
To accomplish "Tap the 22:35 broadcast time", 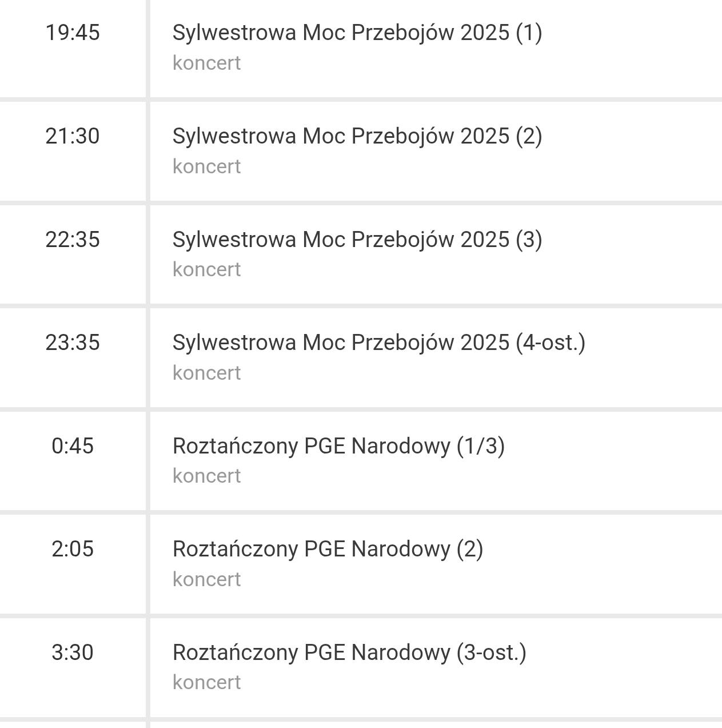I will click(x=73, y=240).
